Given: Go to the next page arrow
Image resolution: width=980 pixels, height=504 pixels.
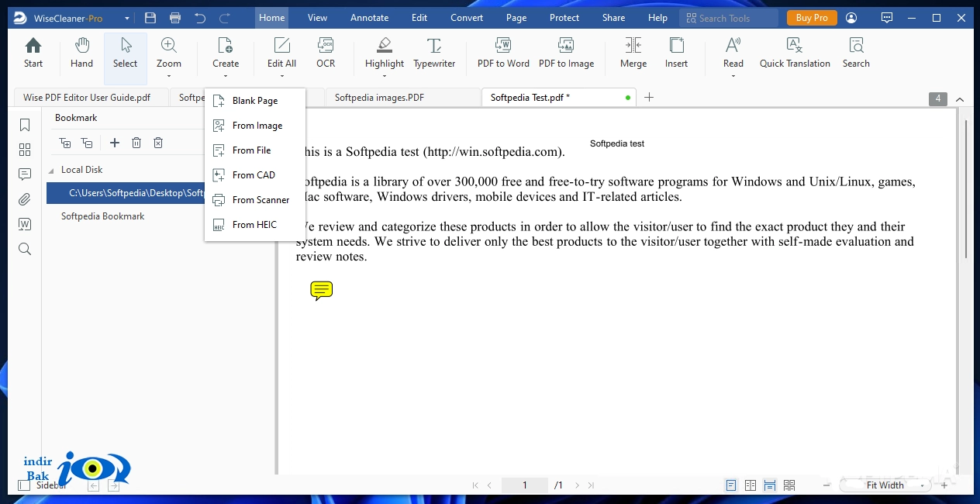Looking at the screenshot, I should click(x=578, y=485).
